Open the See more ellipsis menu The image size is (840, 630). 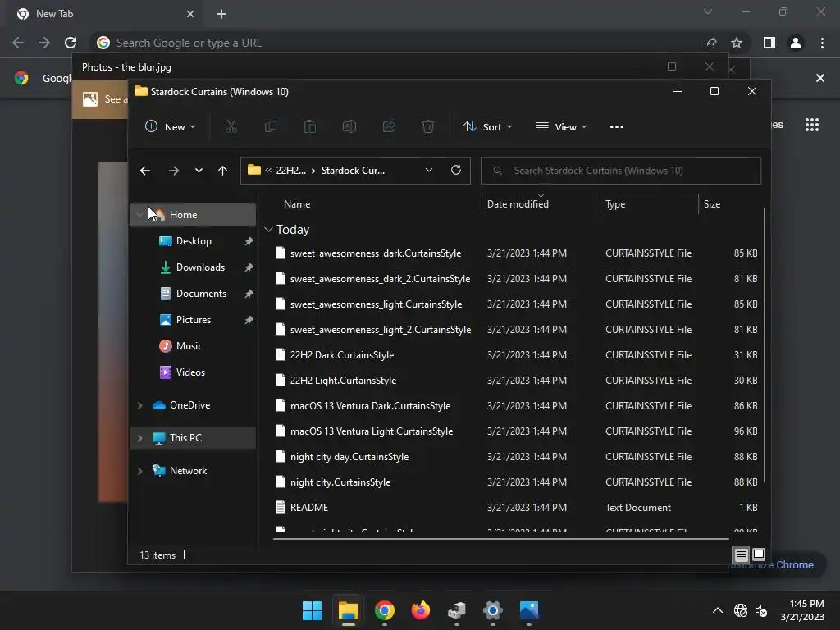[617, 127]
